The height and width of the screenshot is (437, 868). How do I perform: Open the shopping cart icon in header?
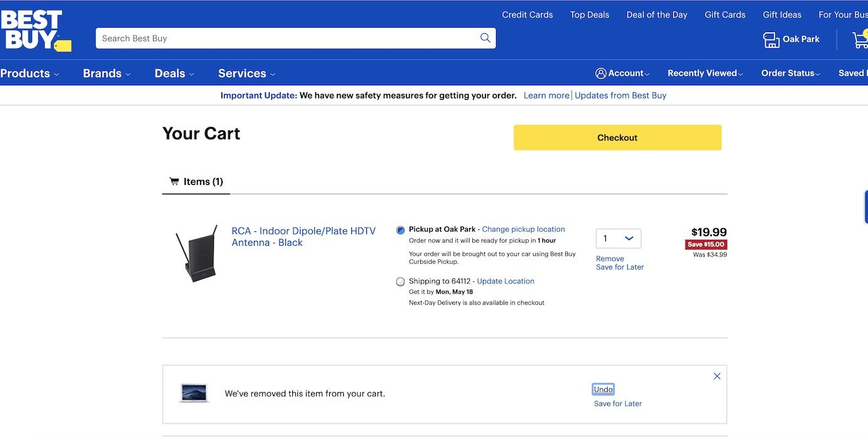(x=860, y=40)
